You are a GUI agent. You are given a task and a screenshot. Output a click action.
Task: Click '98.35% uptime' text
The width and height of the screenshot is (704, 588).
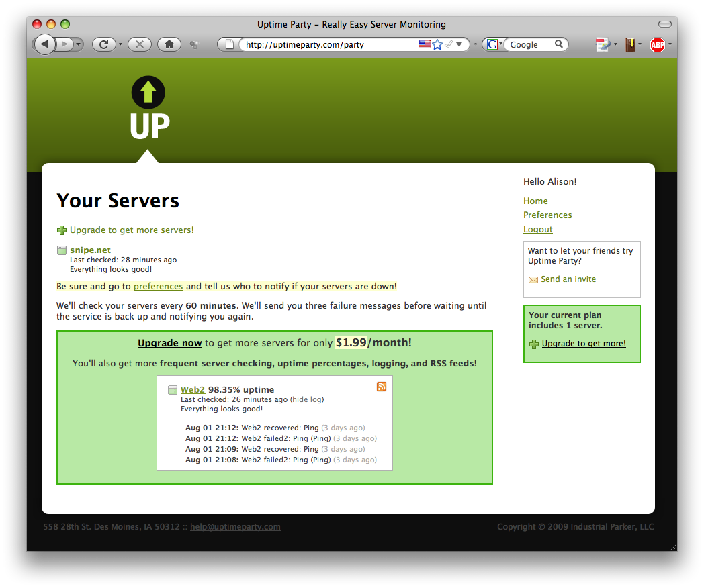241,389
